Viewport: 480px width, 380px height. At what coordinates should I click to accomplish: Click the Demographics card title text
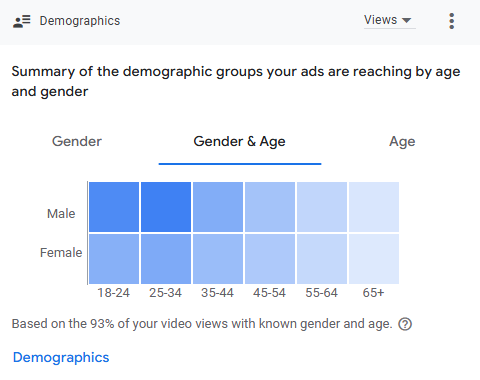80,21
